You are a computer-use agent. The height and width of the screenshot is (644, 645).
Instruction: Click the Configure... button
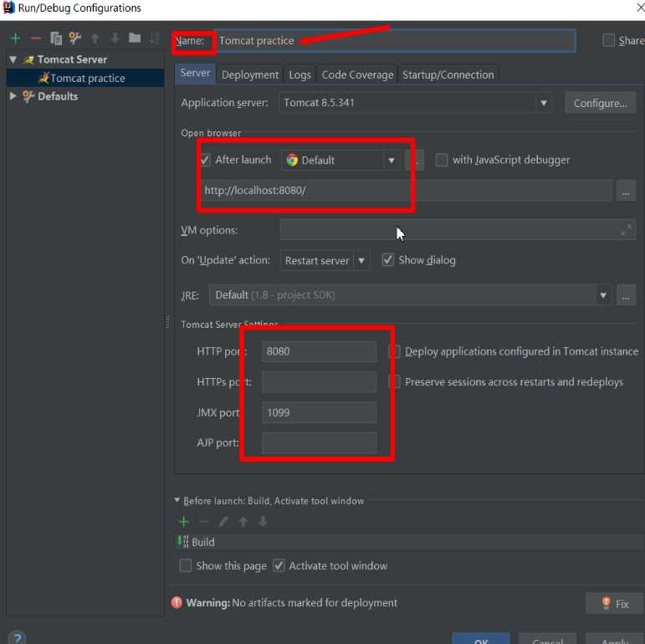[600, 103]
